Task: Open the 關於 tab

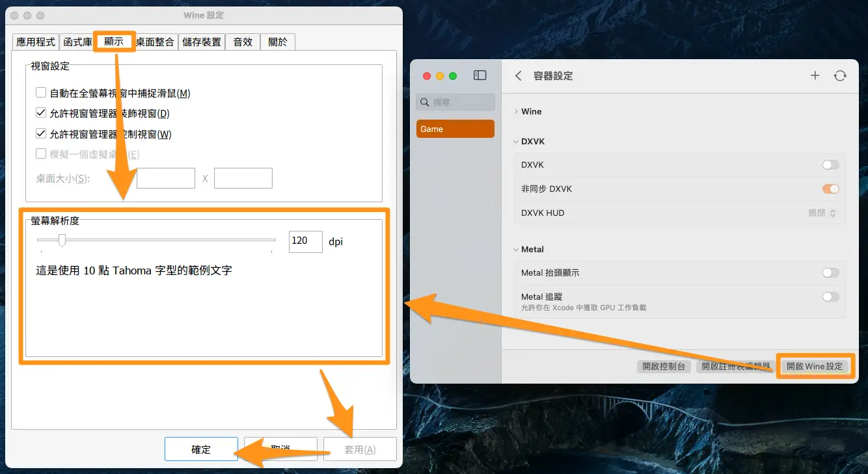Action: 278,42
